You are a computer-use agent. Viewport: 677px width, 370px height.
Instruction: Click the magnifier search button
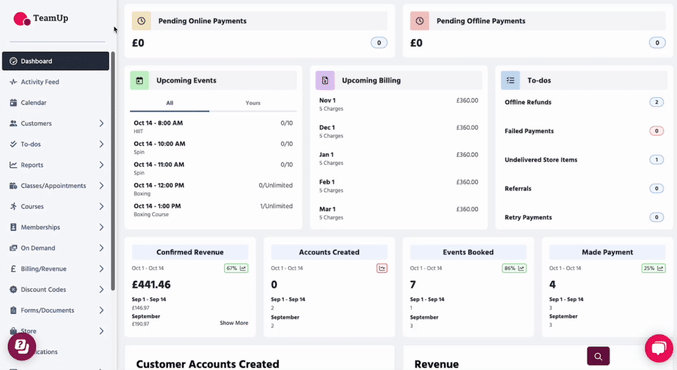[x=598, y=356]
